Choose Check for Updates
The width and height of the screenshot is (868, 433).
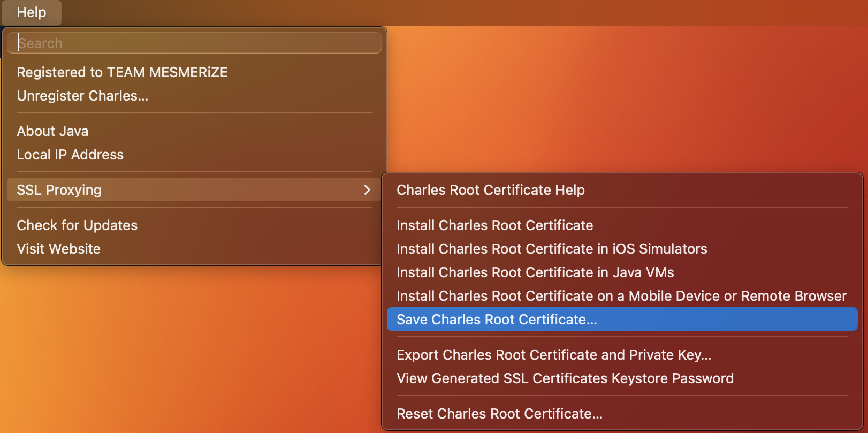[x=77, y=225]
